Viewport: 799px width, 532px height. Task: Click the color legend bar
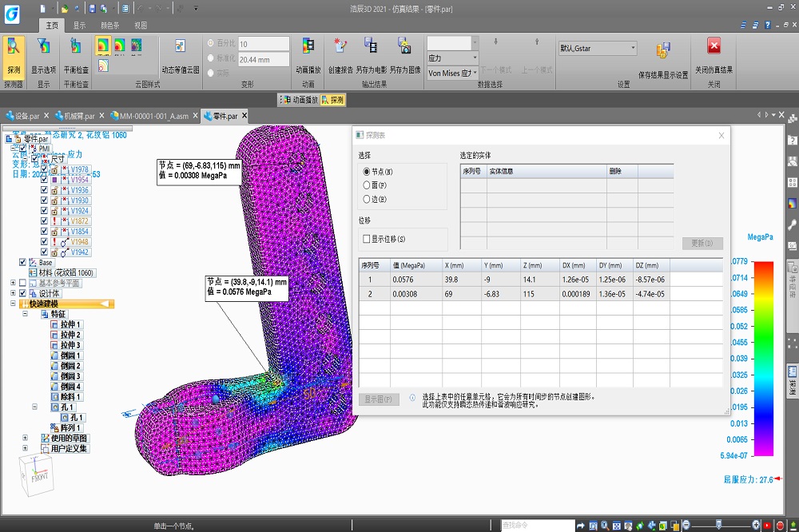tap(765, 357)
